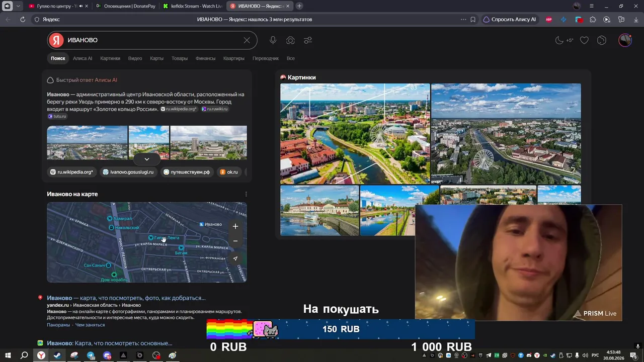This screenshot has width=644, height=362.
Task: Click the voice search microphone icon
Action: pyautogui.click(x=273, y=40)
